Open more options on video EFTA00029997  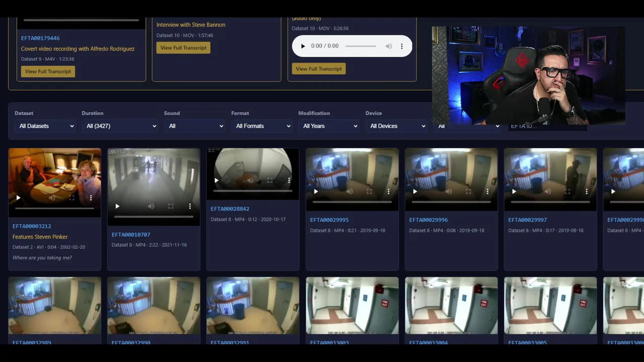587,192
